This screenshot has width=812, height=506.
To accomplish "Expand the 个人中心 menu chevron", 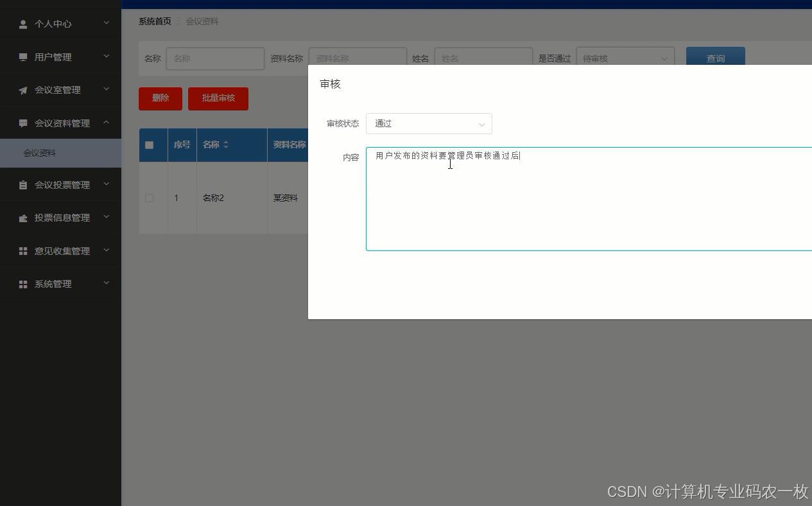I will [x=107, y=23].
